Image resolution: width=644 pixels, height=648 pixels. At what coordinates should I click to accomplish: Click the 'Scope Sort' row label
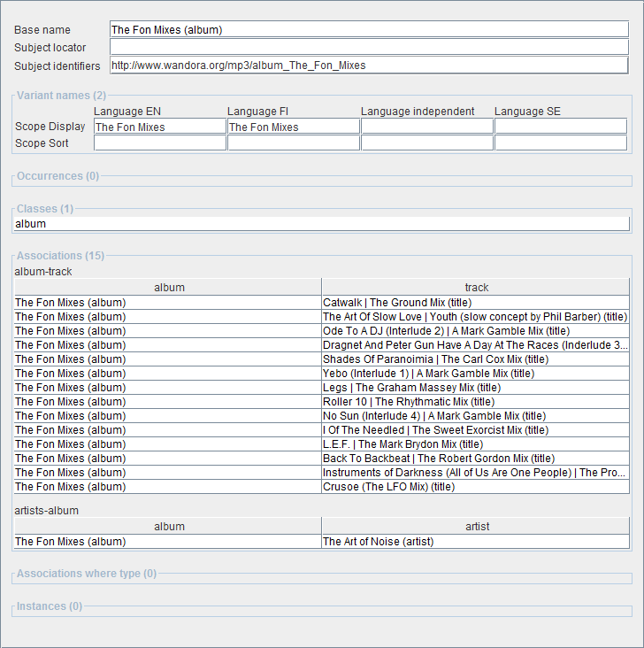42,143
